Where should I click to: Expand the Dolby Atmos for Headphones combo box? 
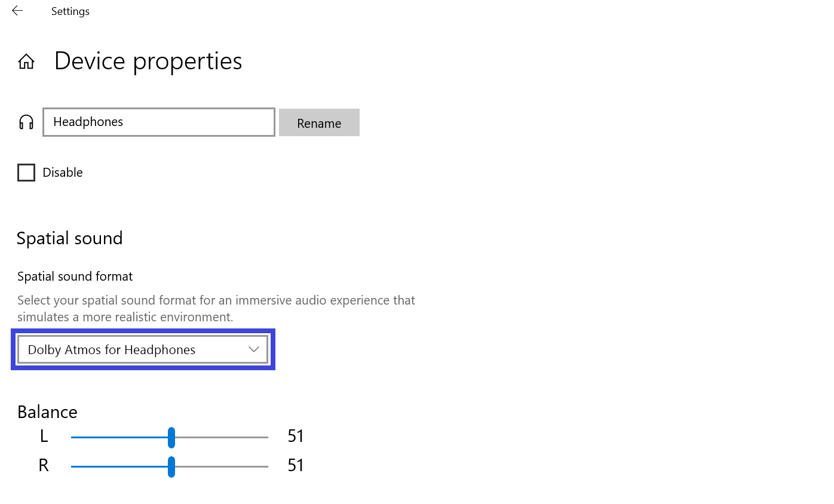[x=142, y=349]
